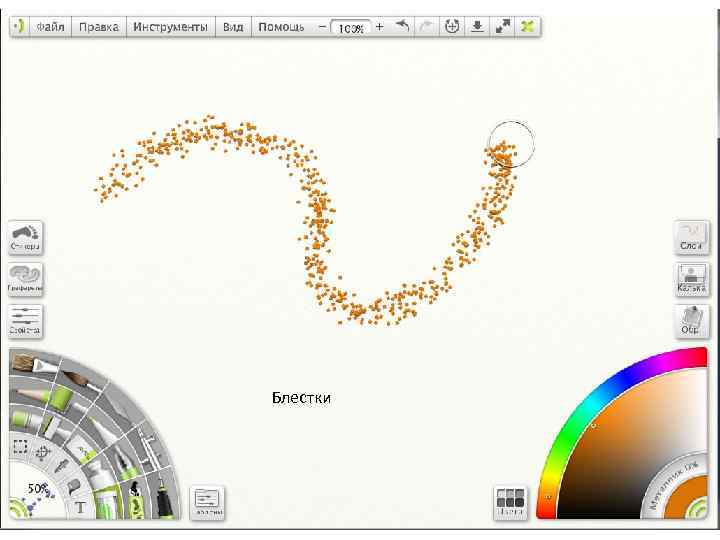720x540 pixels.
Task: Select the Fill bucket tool
Action: 73,486
